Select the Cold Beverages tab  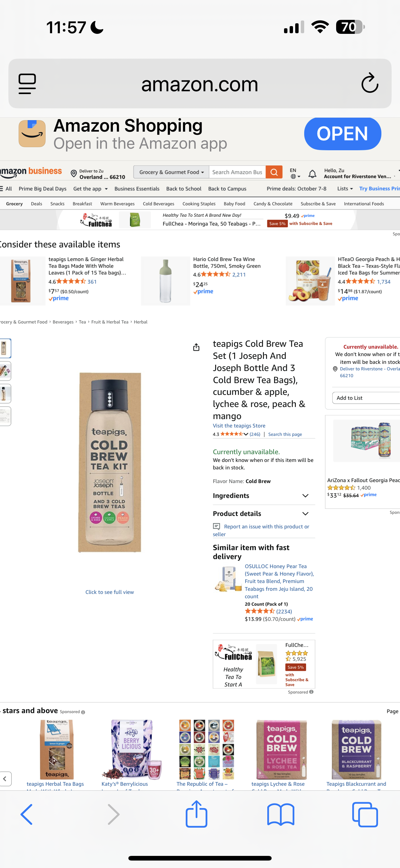(158, 204)
